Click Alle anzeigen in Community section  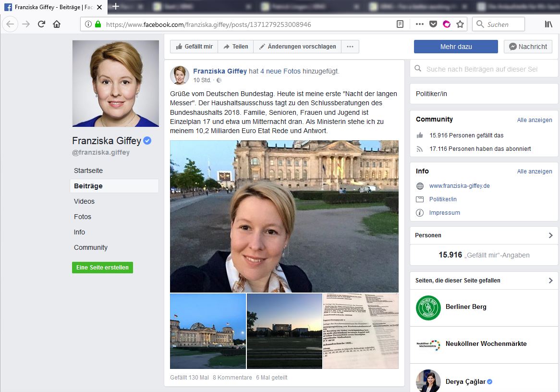534,120
